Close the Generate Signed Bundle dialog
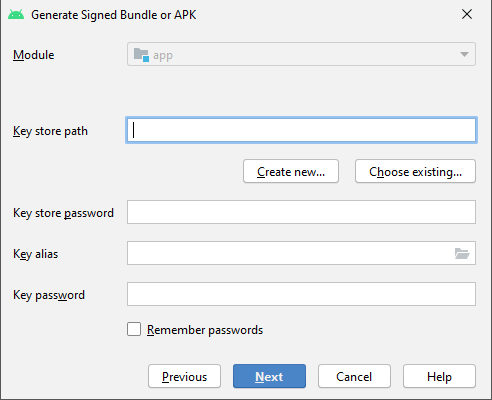This screenshot has height=400, width=492. (x=467, y=14)
